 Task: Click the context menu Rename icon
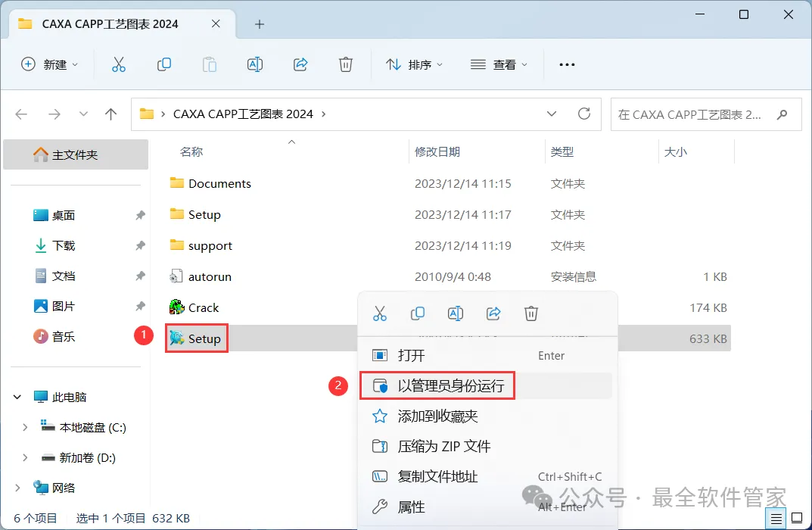[x=456, y=313]
